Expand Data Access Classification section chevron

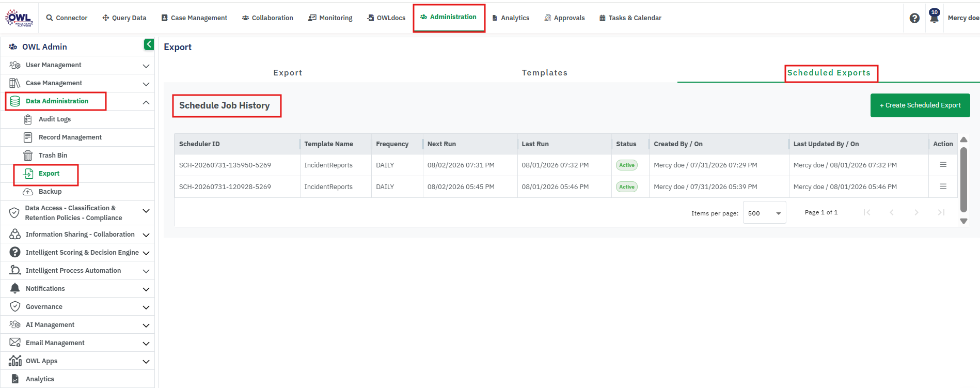pyautogui.click(x=146, y=211)
